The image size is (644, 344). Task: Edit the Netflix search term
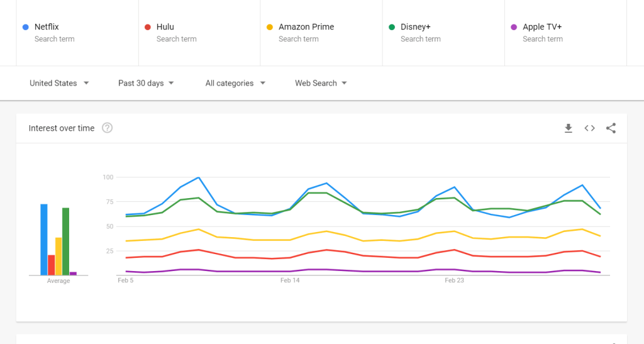click(x=47, y=27)
